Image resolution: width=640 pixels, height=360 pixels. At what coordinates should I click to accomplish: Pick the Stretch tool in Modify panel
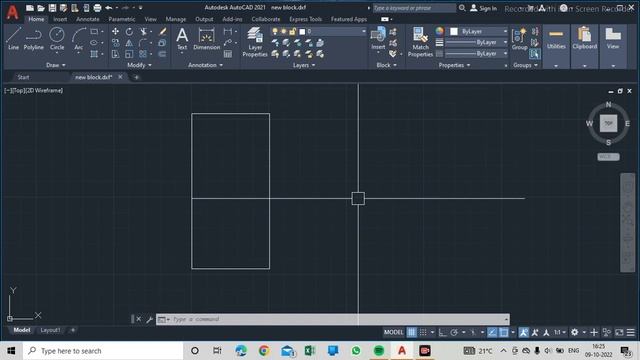pos(116,54)
